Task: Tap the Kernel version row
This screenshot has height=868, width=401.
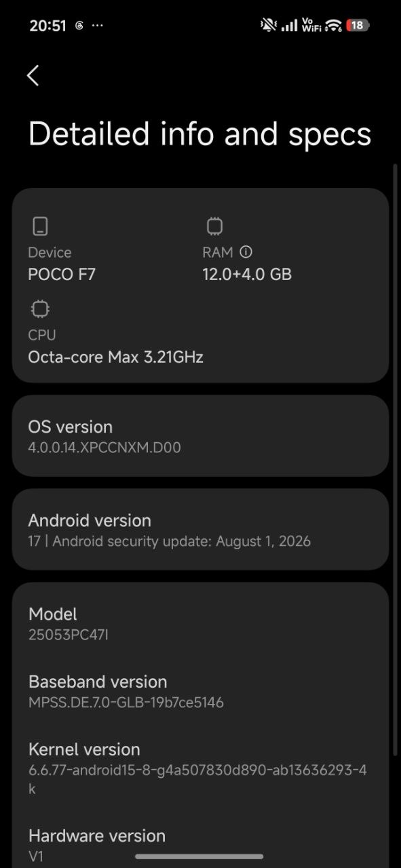Action: (x=200, y=768)
